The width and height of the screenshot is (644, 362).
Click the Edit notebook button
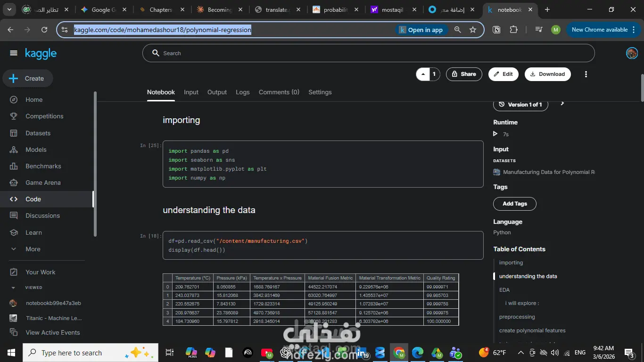tap(504, 74)
